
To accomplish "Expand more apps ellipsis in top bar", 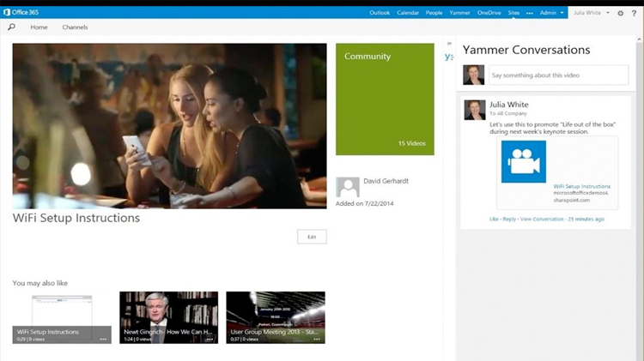I will pyautogui.click(x=529, y=13).
